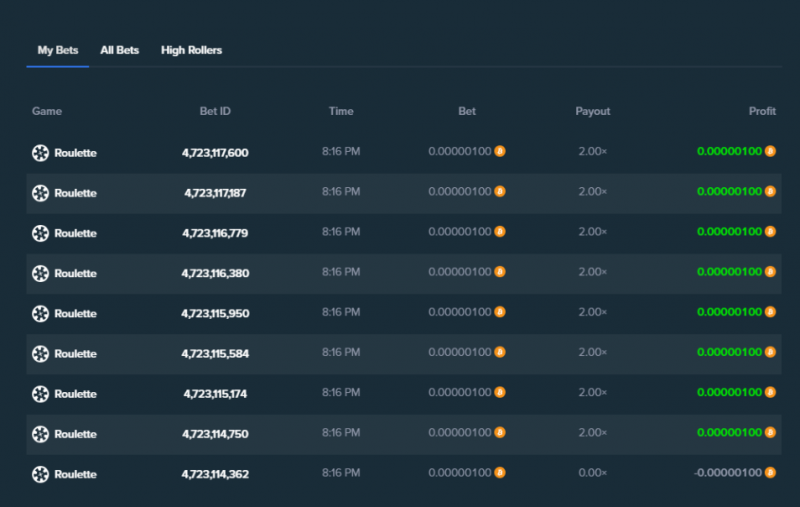
Task: Click Roulette game name in row 4,723,115,584
Action: (x=76, y=353)
